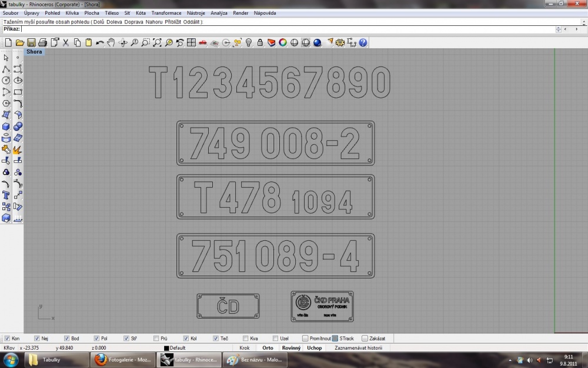Activate the Pan hand tool
This screenshot has height=368, width=588.
coord(111,42)
